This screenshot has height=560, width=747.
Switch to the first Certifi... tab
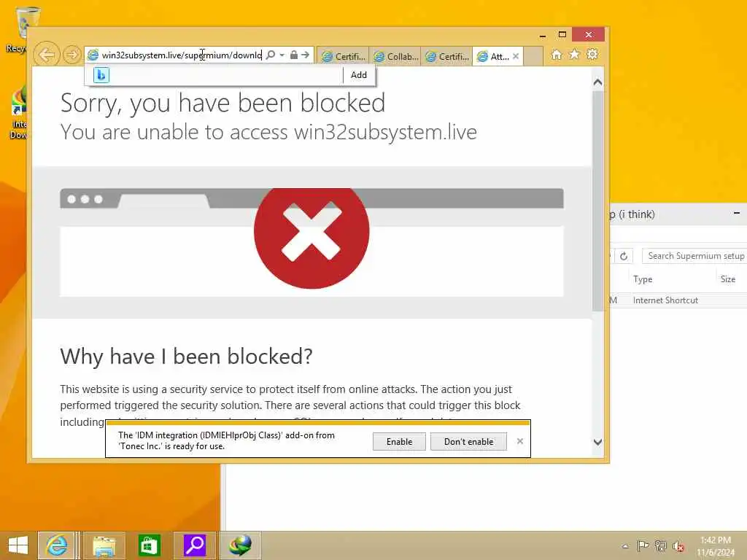[343, 57]
